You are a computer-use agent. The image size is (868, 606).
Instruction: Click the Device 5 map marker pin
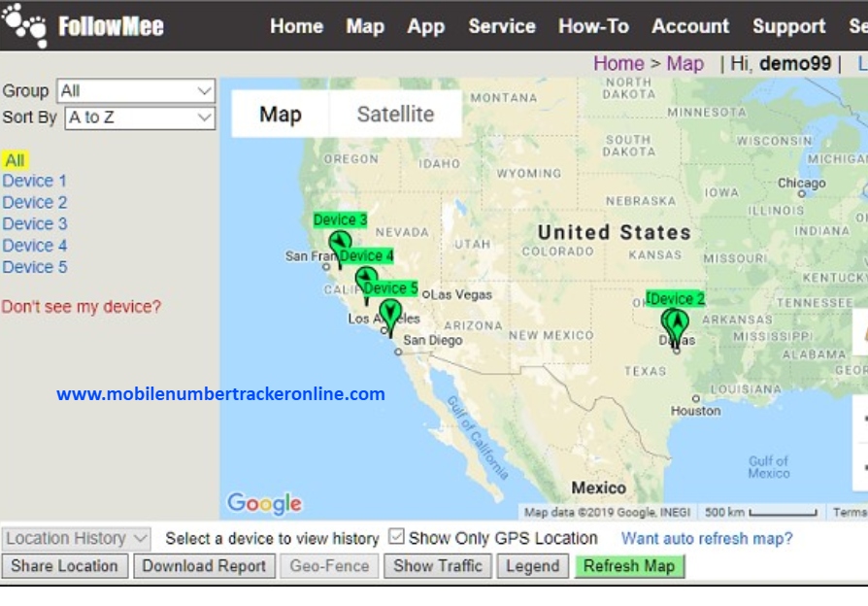(390, 314)
